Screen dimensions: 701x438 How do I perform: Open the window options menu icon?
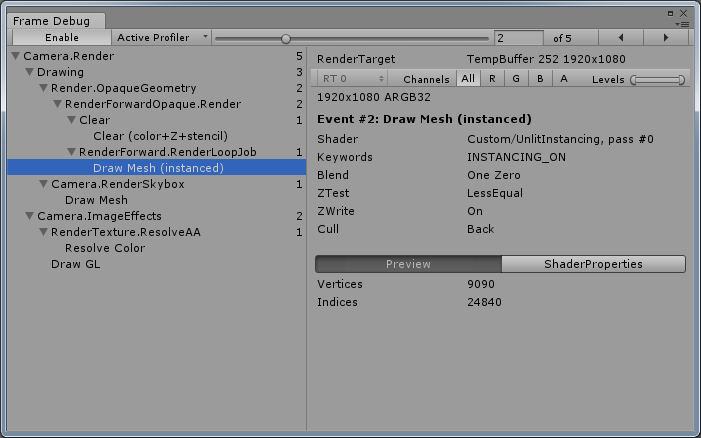[x=682, y=22]
